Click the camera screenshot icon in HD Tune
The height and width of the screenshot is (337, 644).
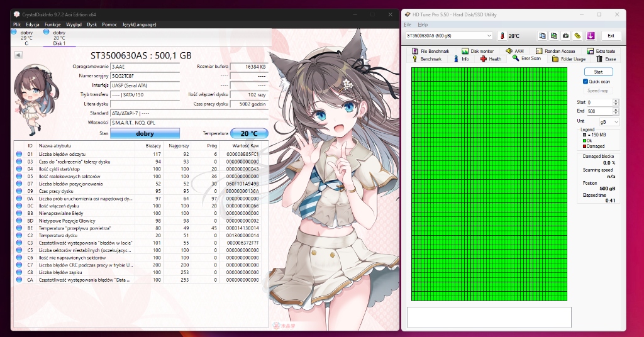coord(565,36)
